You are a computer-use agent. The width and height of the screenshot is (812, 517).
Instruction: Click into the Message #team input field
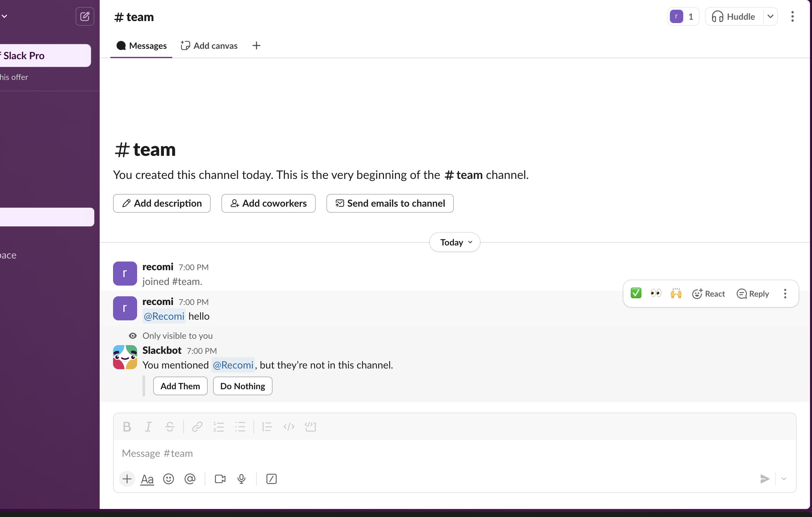tap(405, 453)
